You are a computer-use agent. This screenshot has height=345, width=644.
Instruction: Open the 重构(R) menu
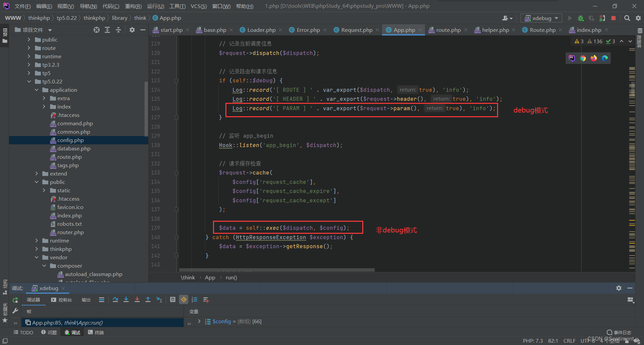133,6
